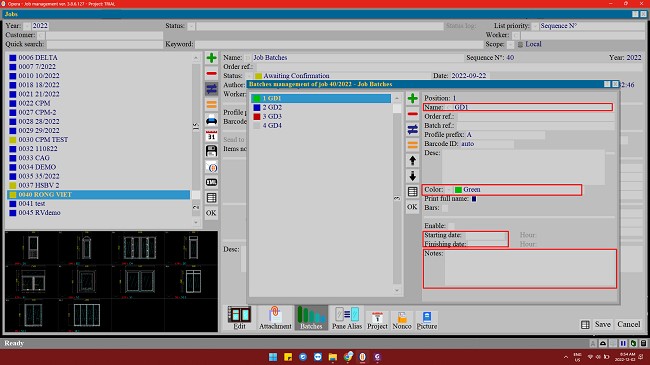The width and height of the screenshot is (650, 365).
Task: Toggle the Print full name checkbox
Action: [x=474, y=199]
